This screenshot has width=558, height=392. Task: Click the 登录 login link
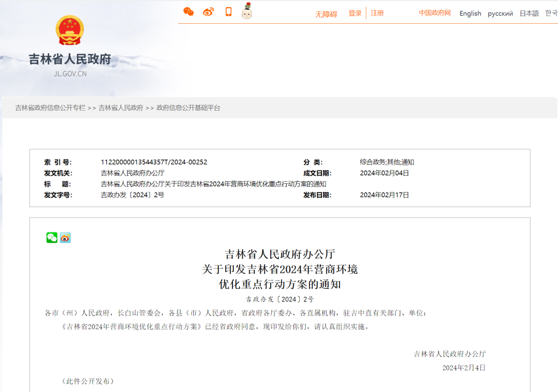(355, 13)
